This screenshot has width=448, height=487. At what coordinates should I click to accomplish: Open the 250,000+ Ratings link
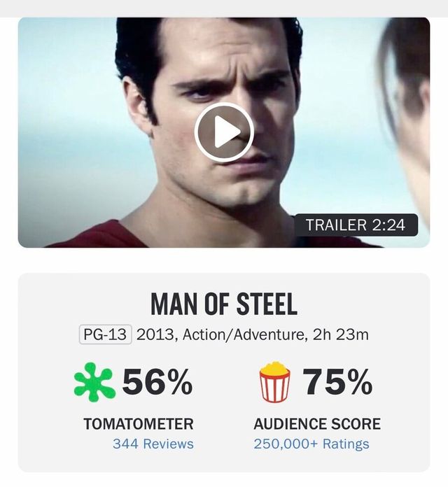(311, 444)
